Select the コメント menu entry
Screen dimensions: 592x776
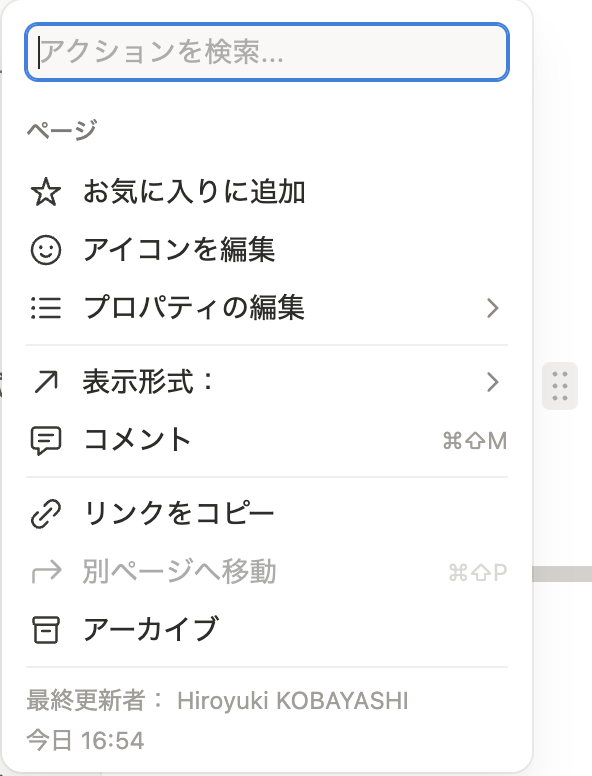pos(267,440)
